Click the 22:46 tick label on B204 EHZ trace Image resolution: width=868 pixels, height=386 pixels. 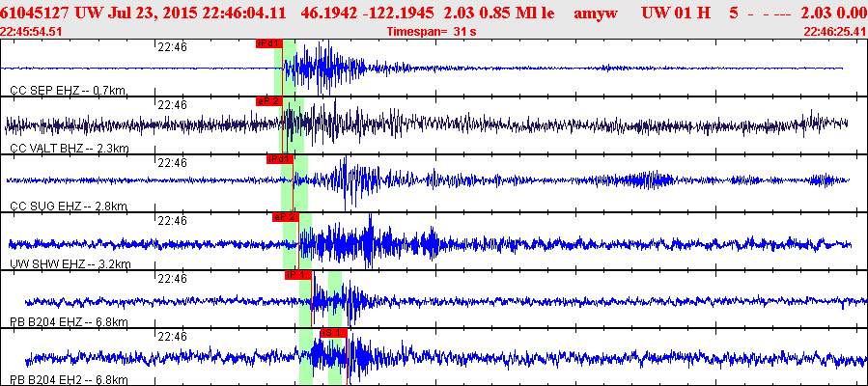(x=172, y=279)
